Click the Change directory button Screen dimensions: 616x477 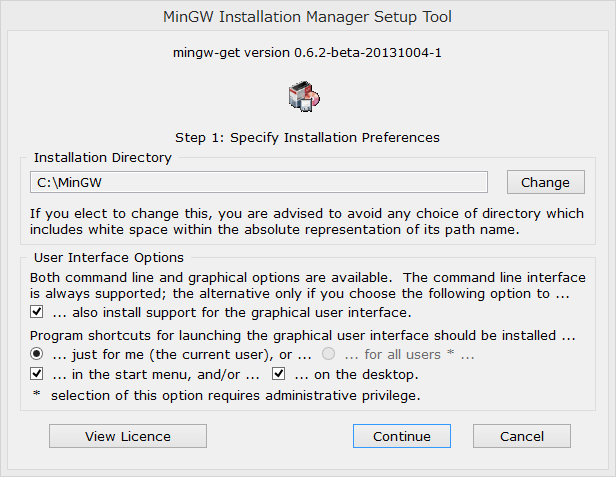click(546, 182)
